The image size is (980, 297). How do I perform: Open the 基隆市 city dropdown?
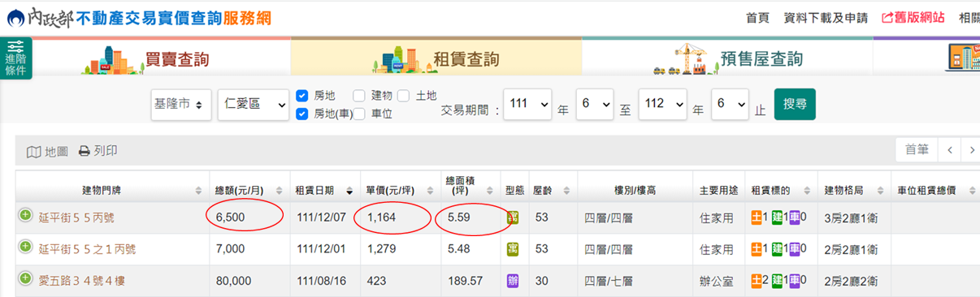pos(181,104)
